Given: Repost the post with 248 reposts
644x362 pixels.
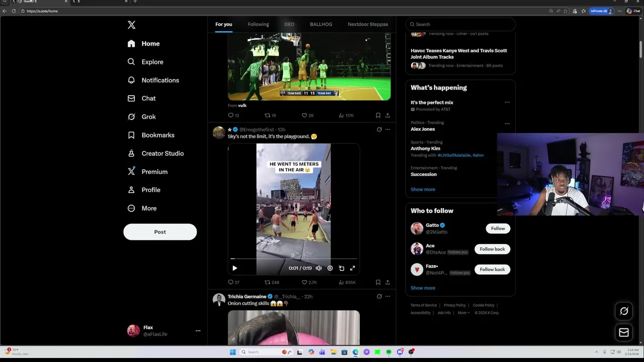Looking at the screenshot, I should click(272, 282).
